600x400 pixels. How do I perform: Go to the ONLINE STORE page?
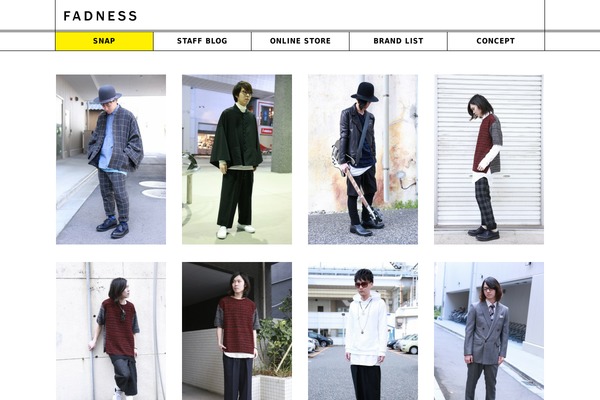tap(300, 41)
